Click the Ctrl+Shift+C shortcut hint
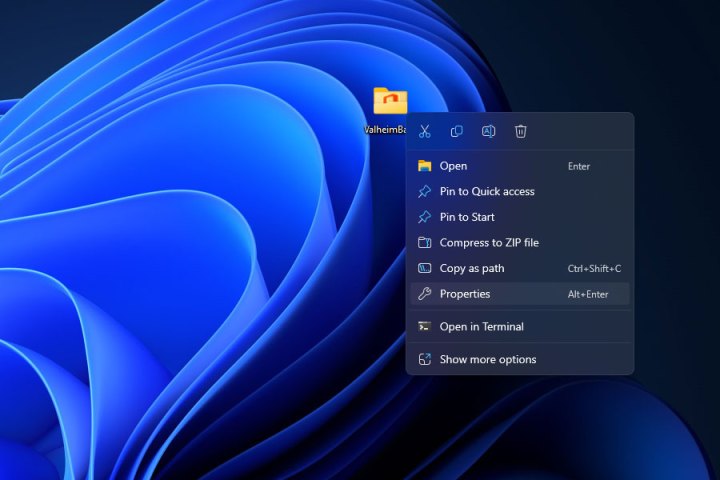This screenshot has width=720, height=480. [x=594, y=268]
